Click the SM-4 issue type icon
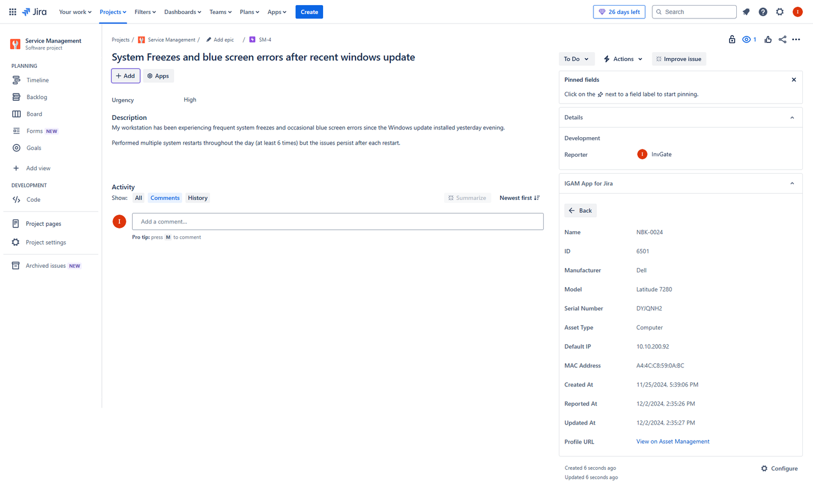 tap(253, 40)
